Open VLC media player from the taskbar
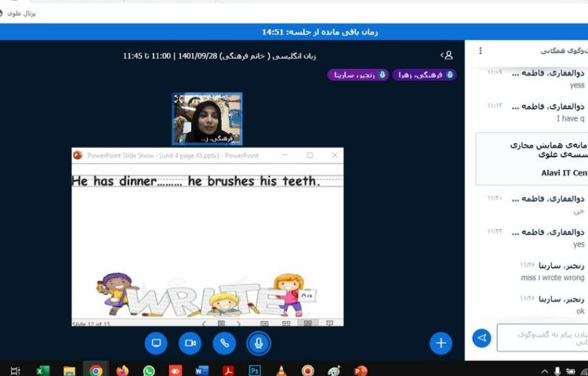588x376 pixels. click(281, 371)
